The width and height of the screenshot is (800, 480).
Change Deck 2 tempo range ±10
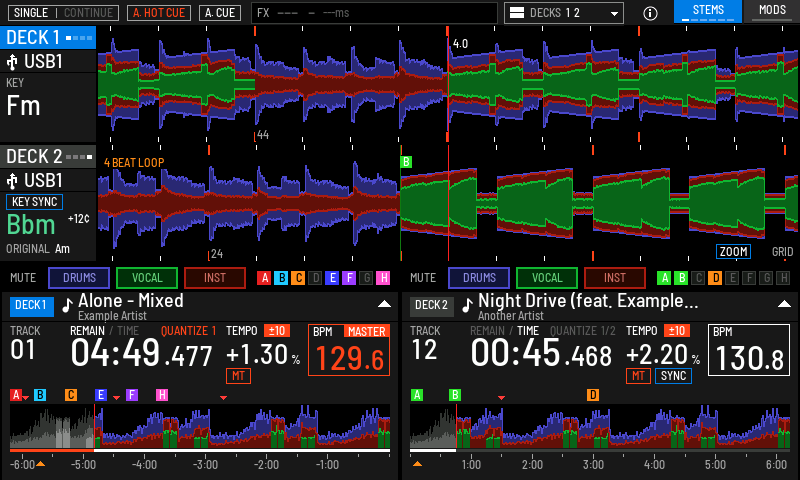click(x=677, y=331)
